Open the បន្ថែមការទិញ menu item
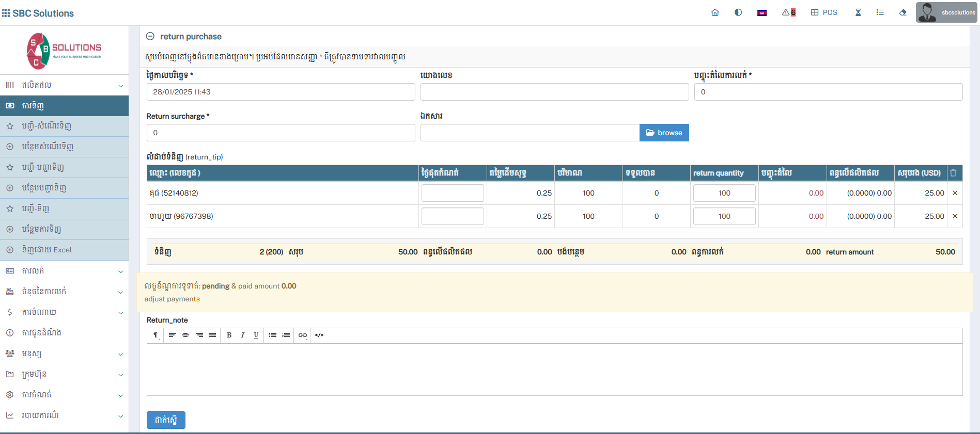 (x=41, y=229)
